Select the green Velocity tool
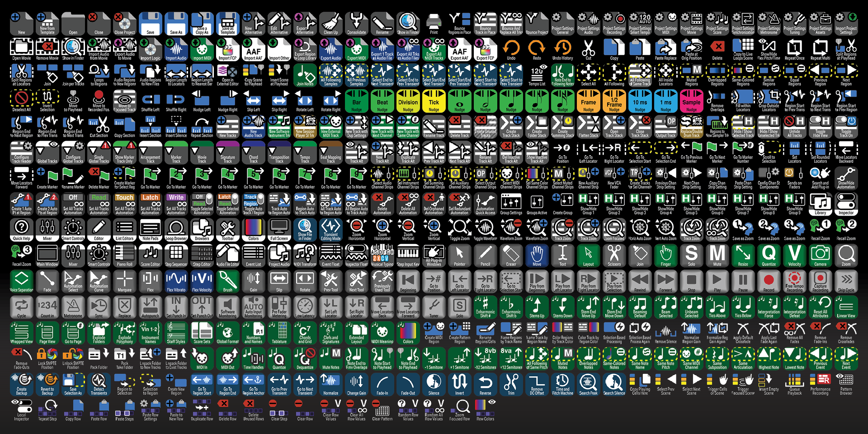The width and height of the screenshot is (868, 434). (x=794, y=255)
